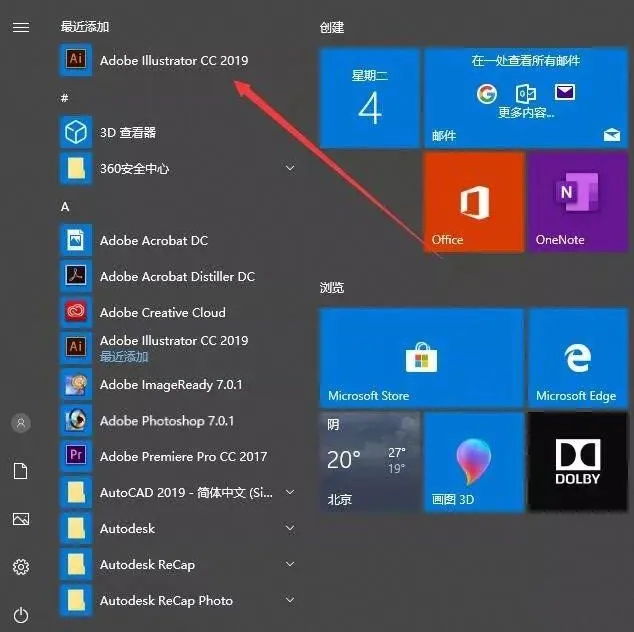Open the hamburger menu at top left
The width and height of the screenshot is (634, 632).
[21, 27]
